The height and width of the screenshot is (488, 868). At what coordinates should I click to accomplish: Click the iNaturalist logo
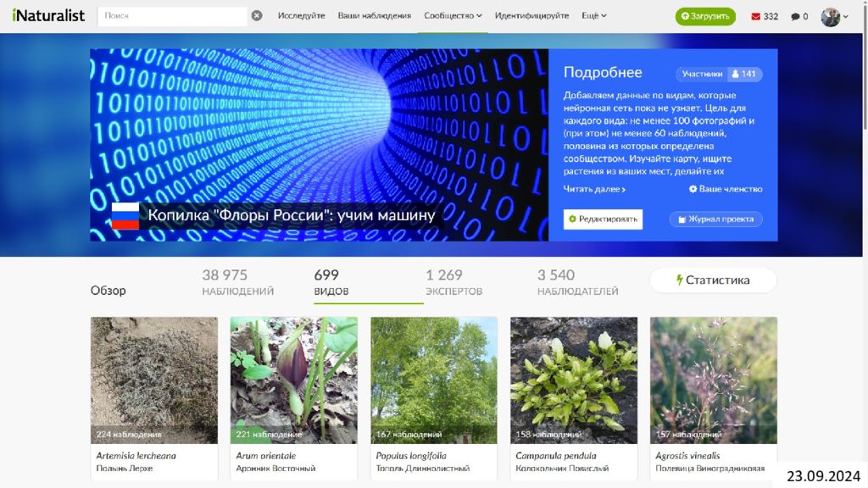point(48,15)
